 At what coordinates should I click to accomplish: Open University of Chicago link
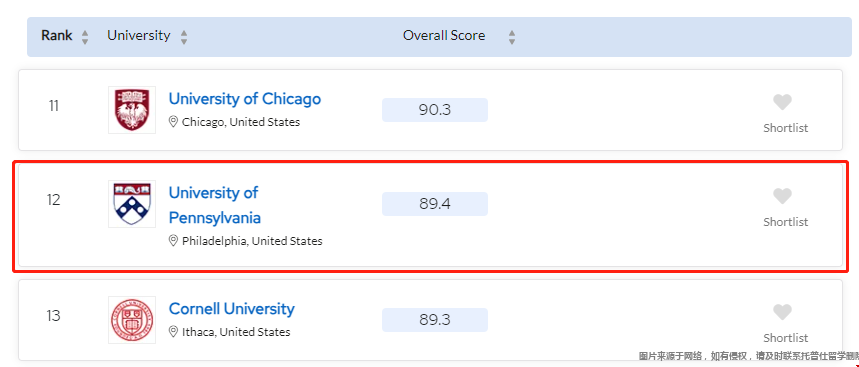click(x=245, y=99)
